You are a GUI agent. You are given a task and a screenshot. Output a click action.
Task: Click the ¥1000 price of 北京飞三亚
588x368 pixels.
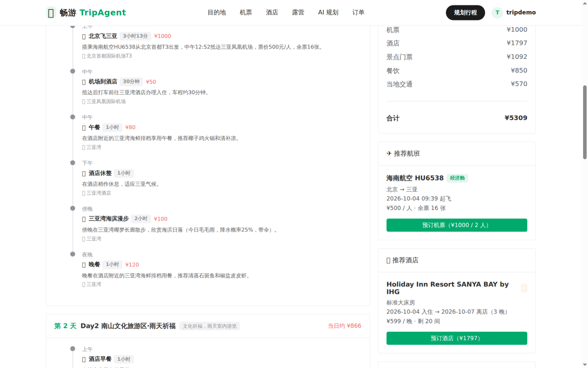(163, 36)
